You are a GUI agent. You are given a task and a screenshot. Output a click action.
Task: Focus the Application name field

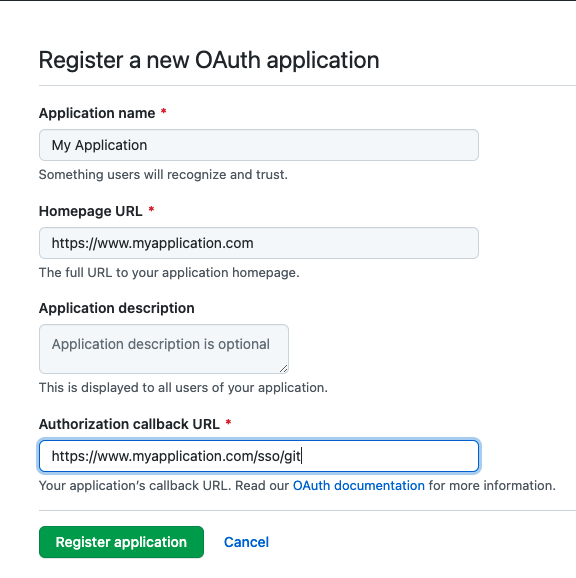tap(259, 145)
